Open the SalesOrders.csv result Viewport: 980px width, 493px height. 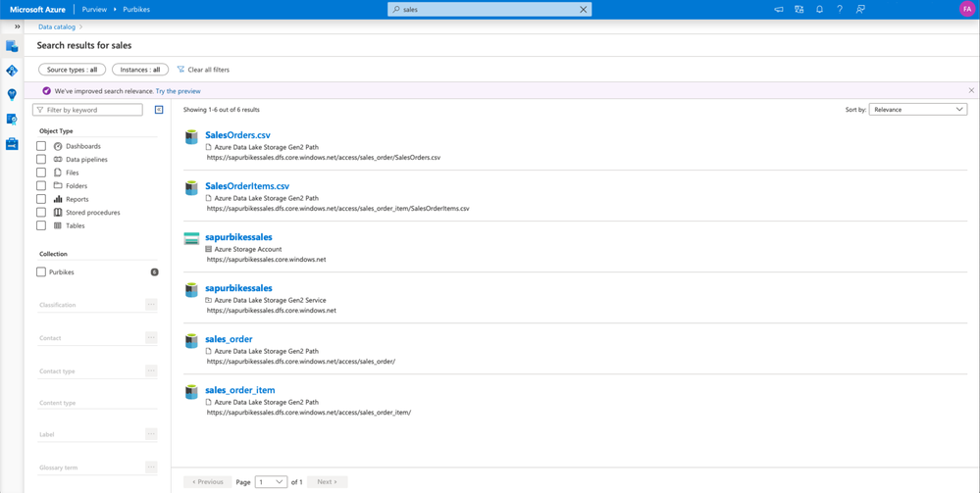point(237,135)
